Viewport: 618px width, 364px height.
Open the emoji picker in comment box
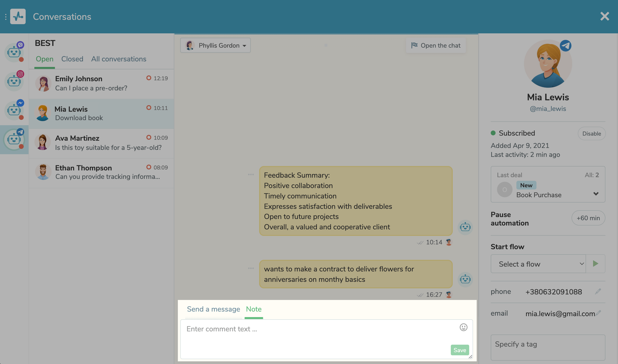click(463, 327)
